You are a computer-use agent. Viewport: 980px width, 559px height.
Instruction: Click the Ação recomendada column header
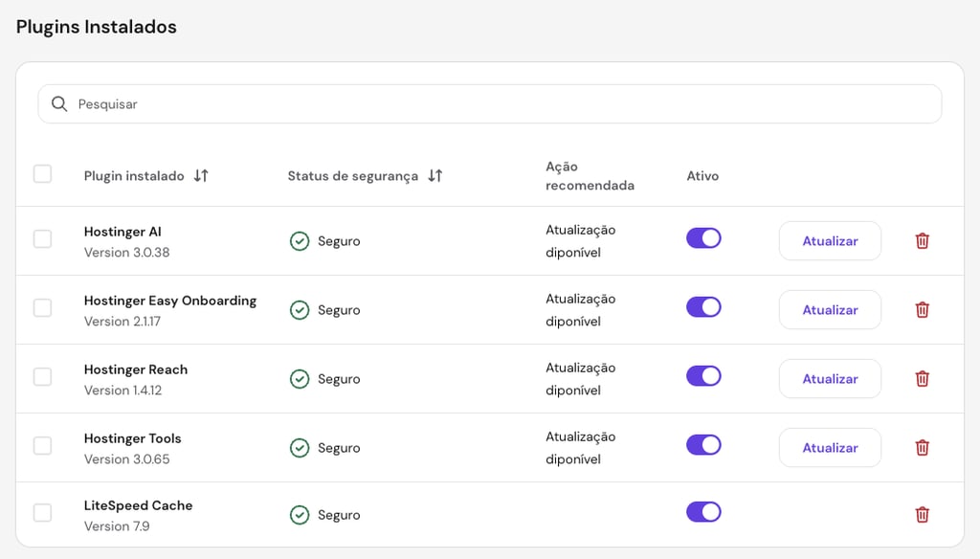[590, 176]
